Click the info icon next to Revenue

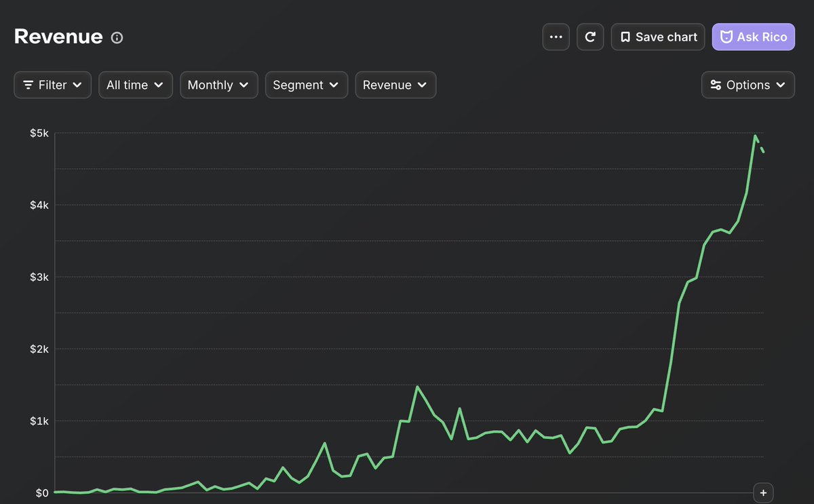pyautogui.click(x=117, y=37)
